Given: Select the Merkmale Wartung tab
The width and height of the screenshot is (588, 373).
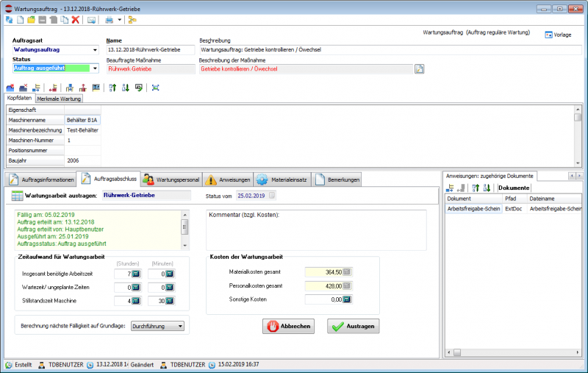Looking at the screenshot, I should [x=60, y=99].
